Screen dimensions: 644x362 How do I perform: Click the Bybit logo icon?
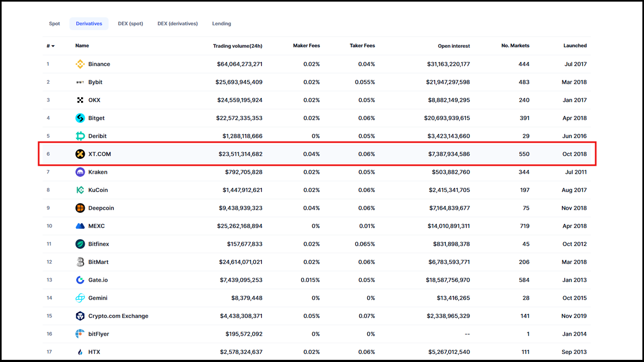[x=80, y=82]
